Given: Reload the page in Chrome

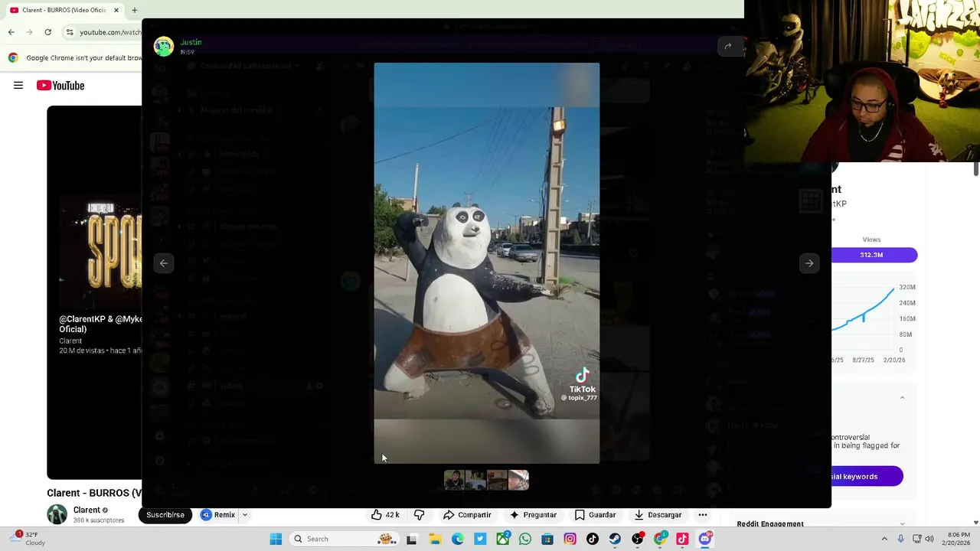Looking at the screenshot, I should (x=47, y=32).
